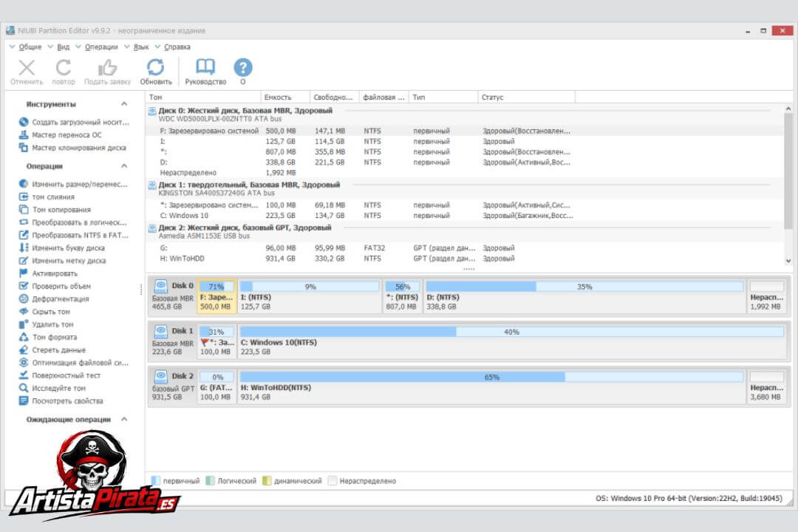Screen dimensions: 798x532
Task: Choose Том формата operation
Action: point(48,337)
